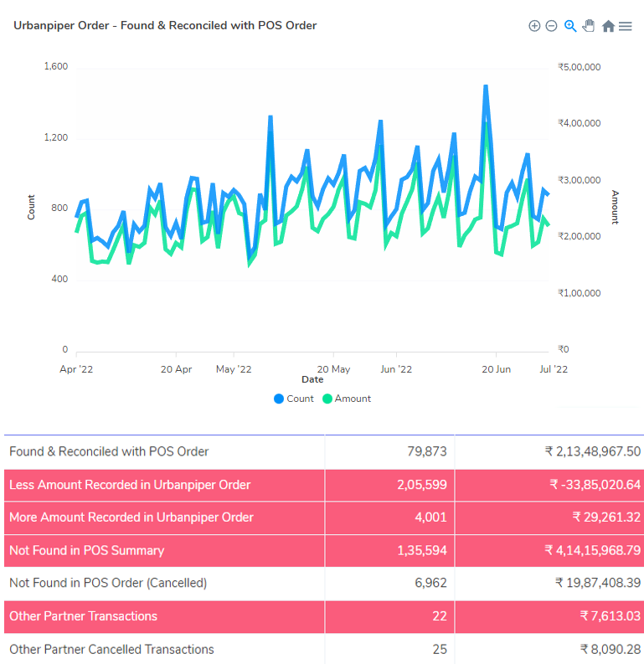Click the green Amount legend marker
This screenshot has width=644, height=664.
327,399
